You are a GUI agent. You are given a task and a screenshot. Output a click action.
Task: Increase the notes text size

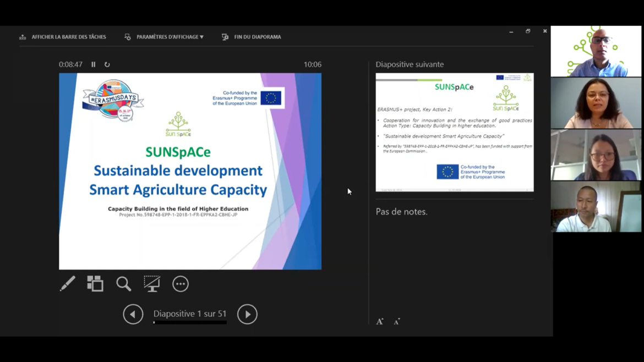click(x=380, y=321)
